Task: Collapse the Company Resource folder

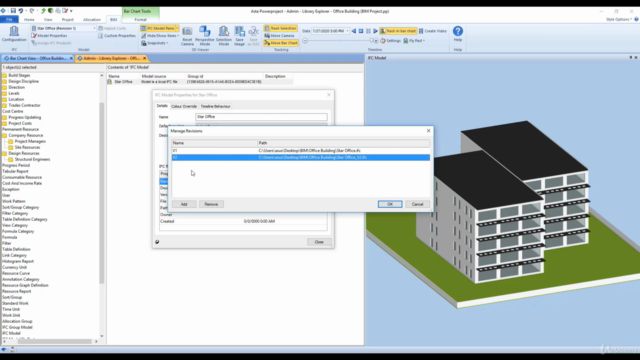Action: point(4,135)
